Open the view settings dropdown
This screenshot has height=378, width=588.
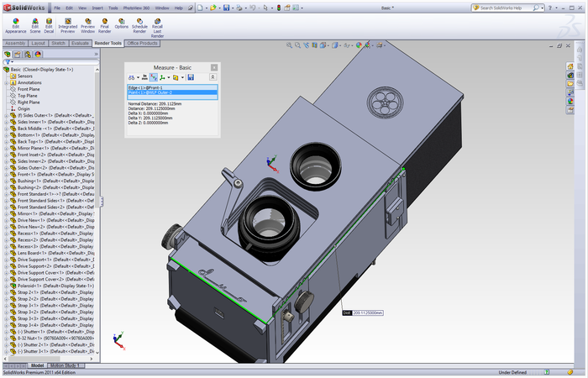coord(386,45)
